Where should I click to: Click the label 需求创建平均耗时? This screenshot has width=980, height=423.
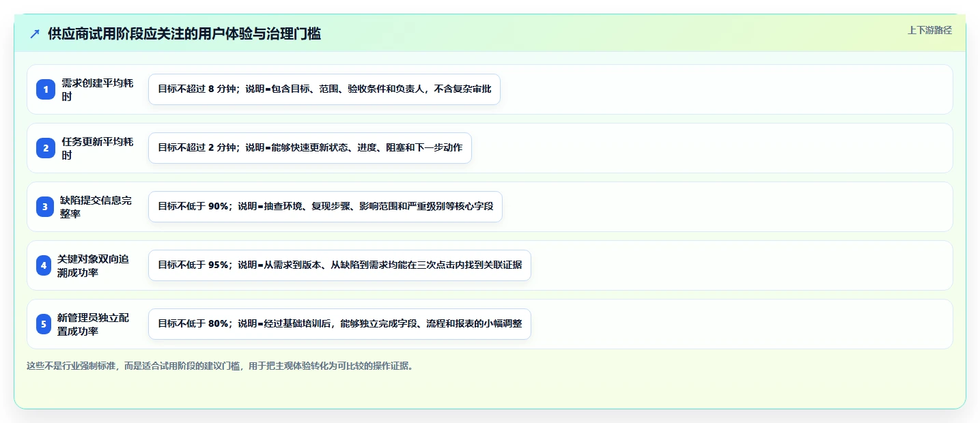[x=97, y=89]
